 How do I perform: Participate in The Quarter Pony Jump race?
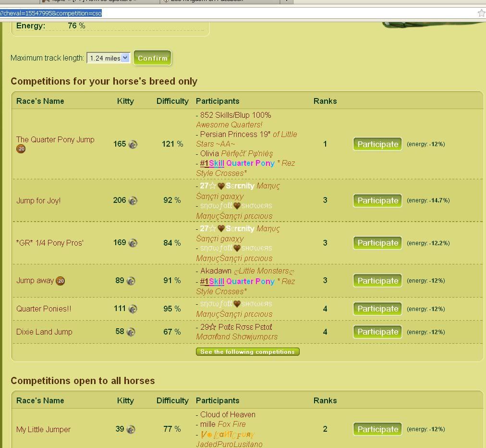point(377,144)
